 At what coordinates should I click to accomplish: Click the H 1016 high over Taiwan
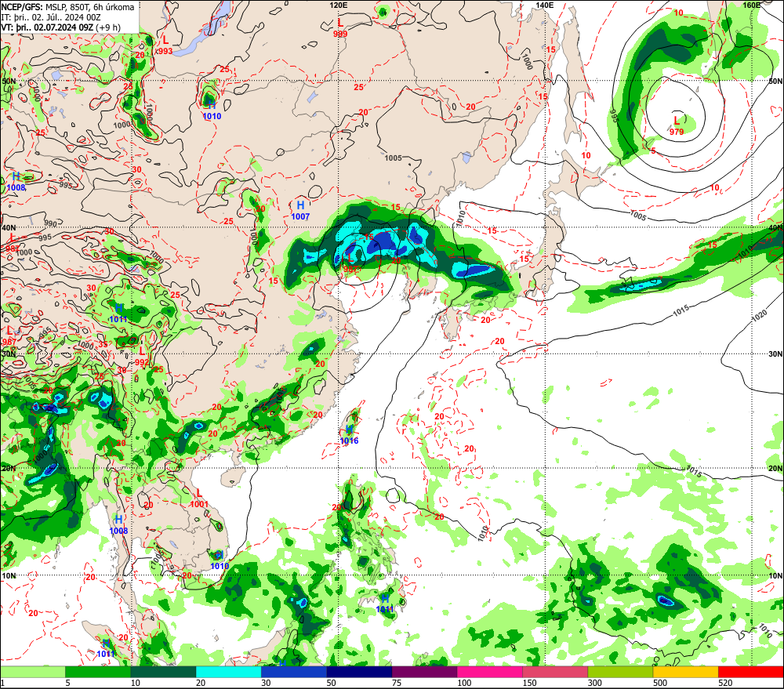coord(349,435)
